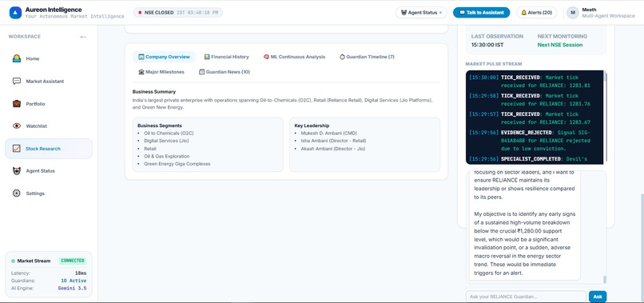Open Alerts (20) button

[536, 13]
